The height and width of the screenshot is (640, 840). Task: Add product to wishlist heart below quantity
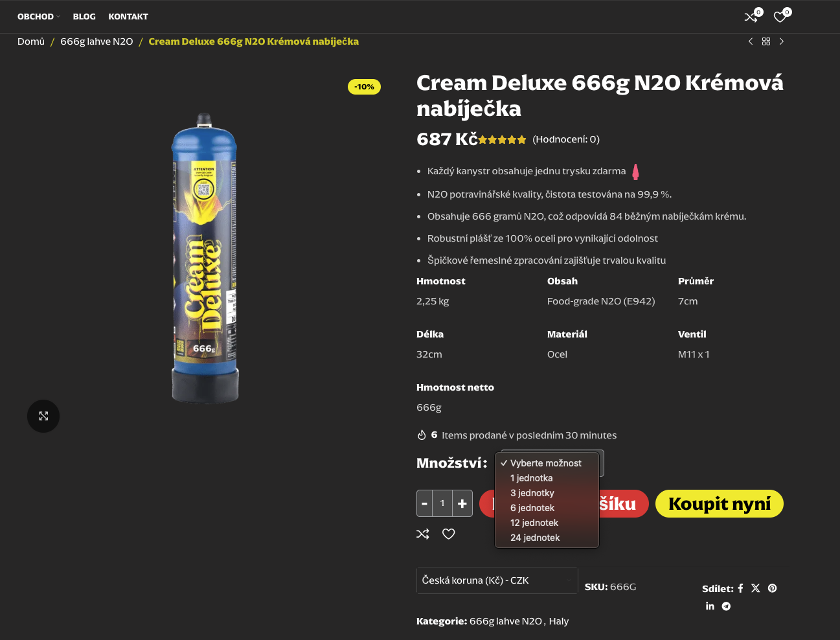(448, 534)
